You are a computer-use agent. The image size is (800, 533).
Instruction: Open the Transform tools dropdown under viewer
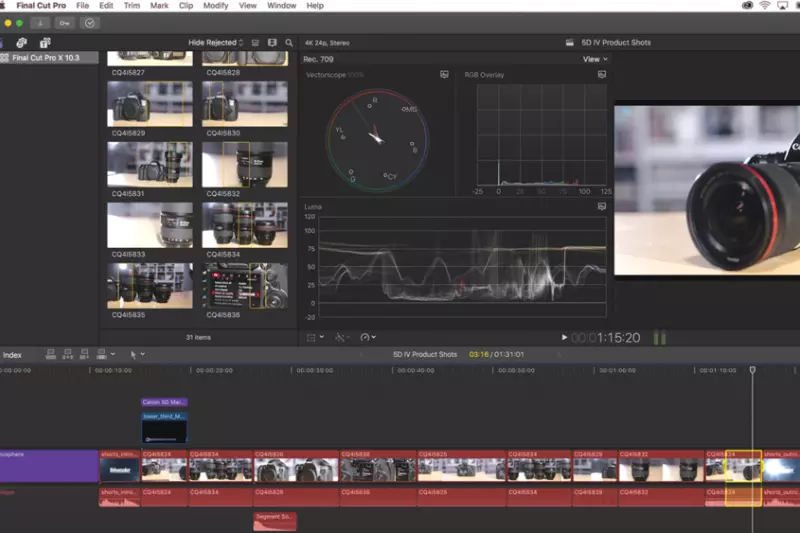point(315,338)
